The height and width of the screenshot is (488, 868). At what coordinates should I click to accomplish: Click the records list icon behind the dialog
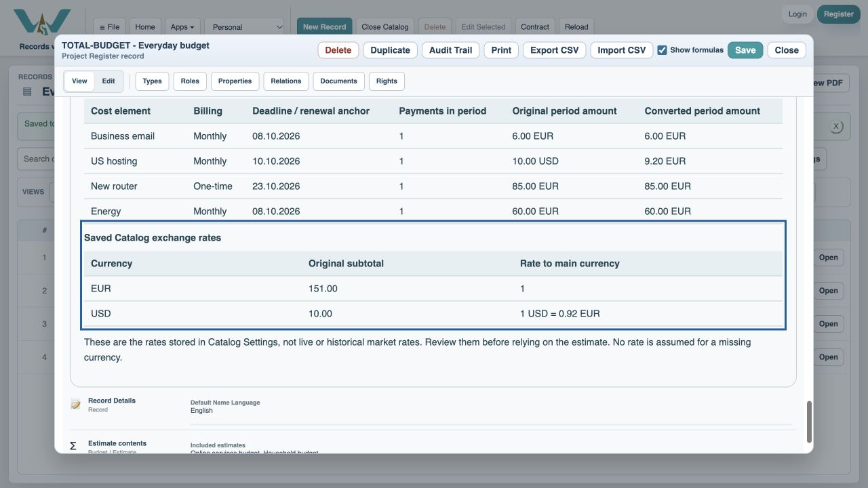[27, 91]
